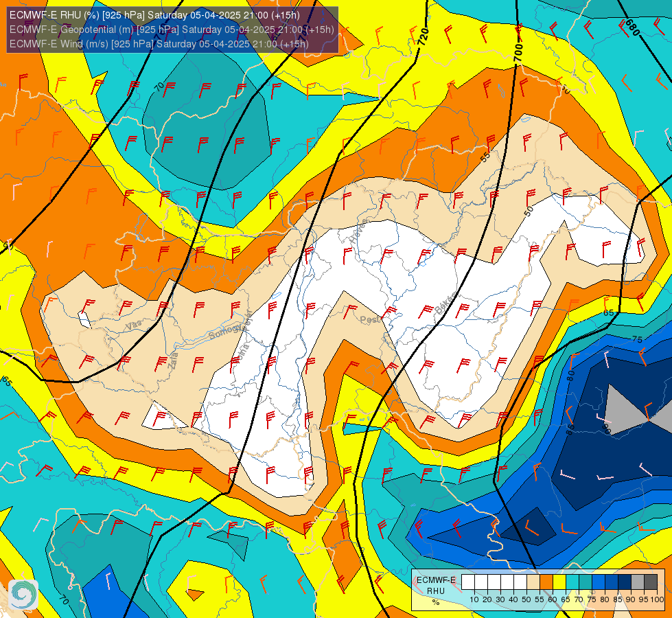
Task: Pick the orange 55-60 legend swatch
Action: click(x=546, y=582)
